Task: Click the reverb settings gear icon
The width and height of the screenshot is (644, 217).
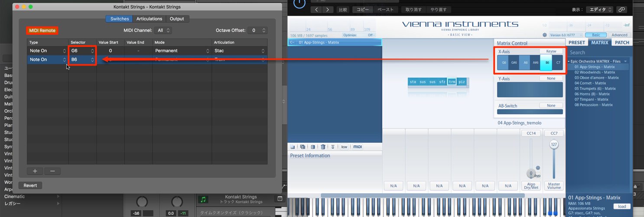Action: pyautogui.click(x=538, y=168)
